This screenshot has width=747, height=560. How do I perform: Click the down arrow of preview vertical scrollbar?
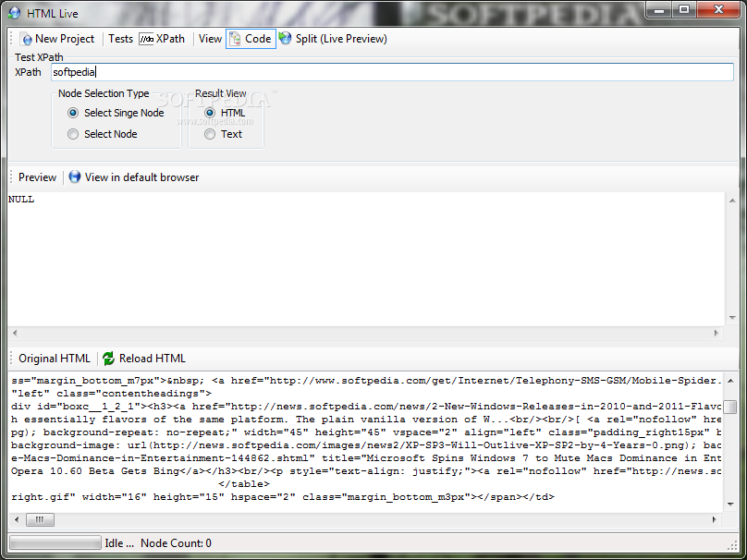732,318
